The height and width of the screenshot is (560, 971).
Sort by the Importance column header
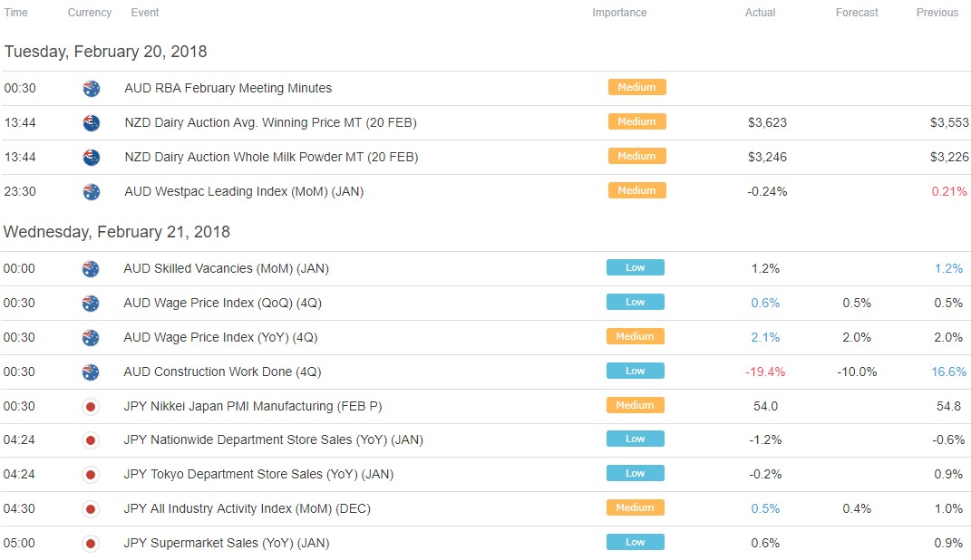pos(619,13)
